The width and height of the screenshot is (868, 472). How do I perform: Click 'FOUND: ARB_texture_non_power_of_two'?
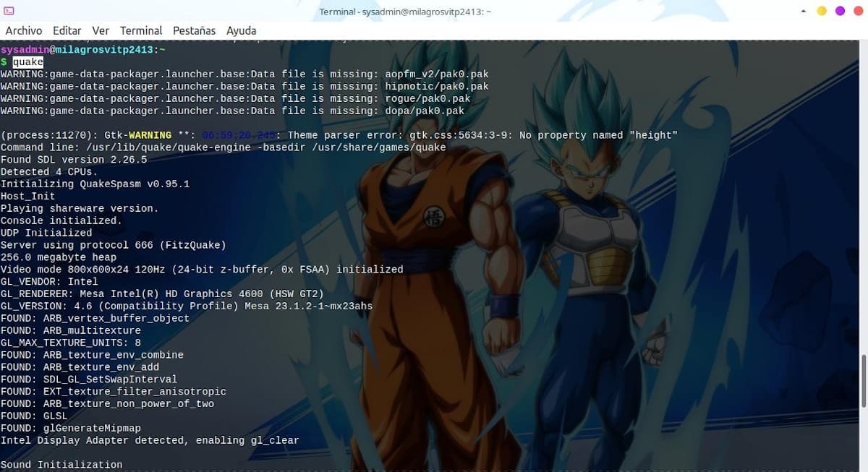(107, 404)
